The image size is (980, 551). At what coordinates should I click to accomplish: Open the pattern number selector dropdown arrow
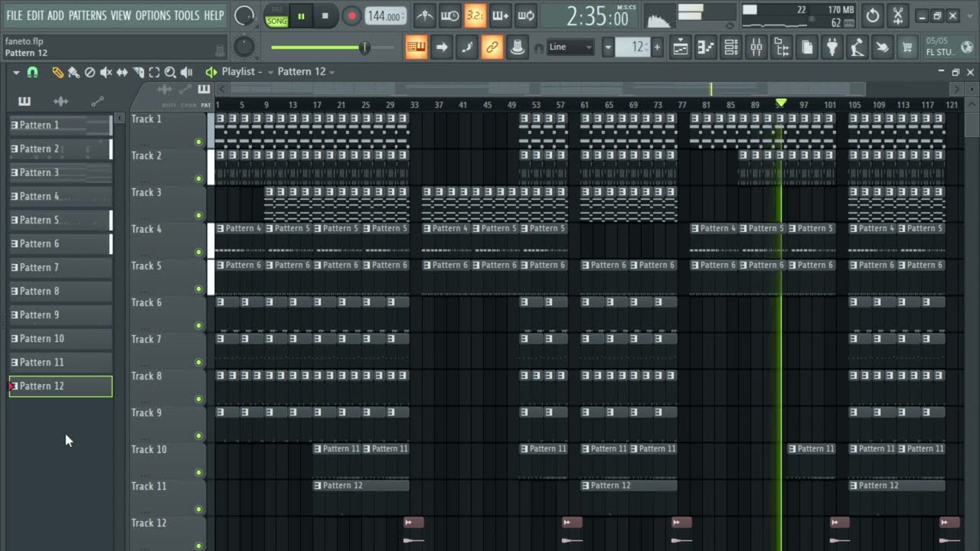pyautogui.click(x=608, y=47)
